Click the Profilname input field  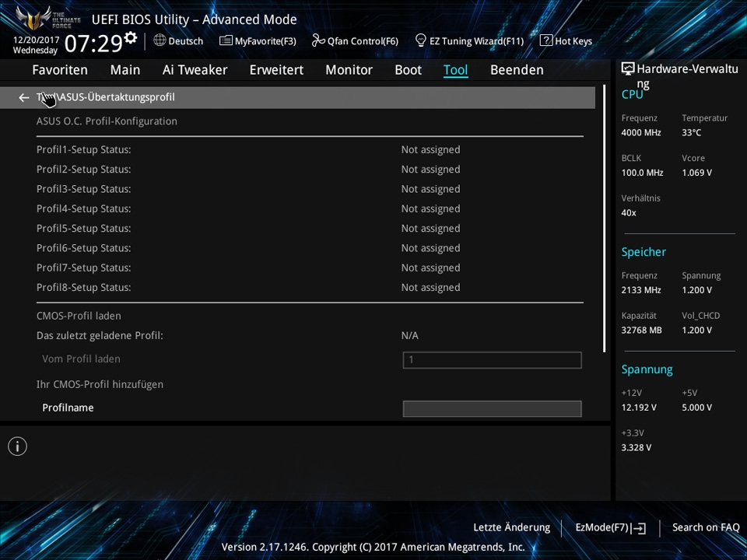(492, 408)
